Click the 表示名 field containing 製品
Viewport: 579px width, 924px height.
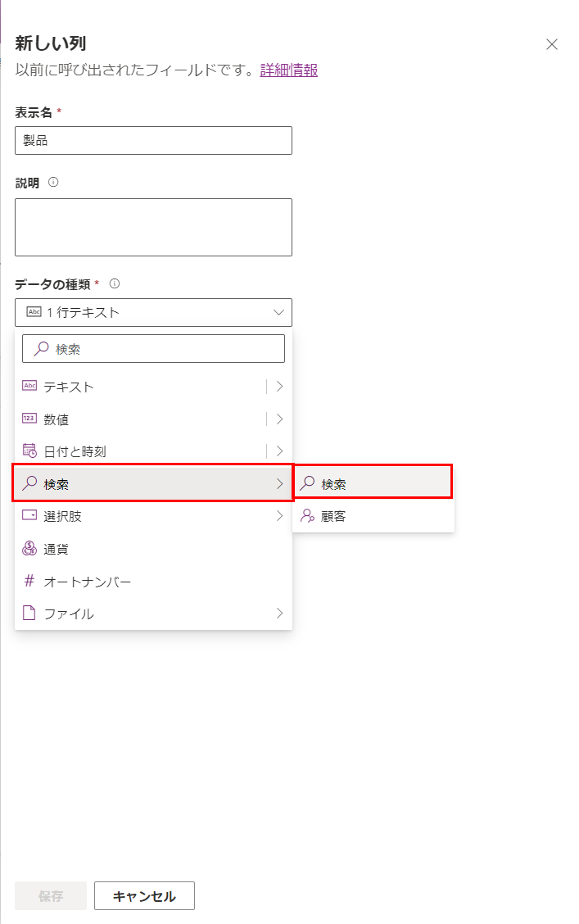coord(153,140)
